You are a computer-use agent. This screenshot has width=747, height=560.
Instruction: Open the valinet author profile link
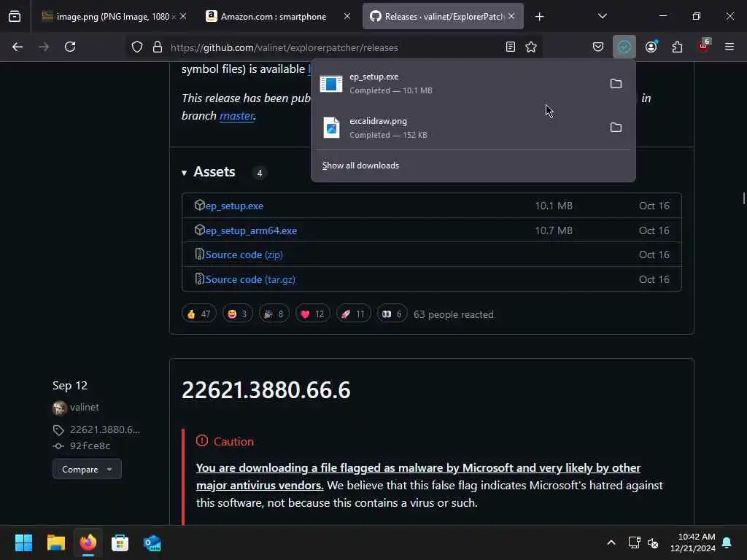pos(85,408)
